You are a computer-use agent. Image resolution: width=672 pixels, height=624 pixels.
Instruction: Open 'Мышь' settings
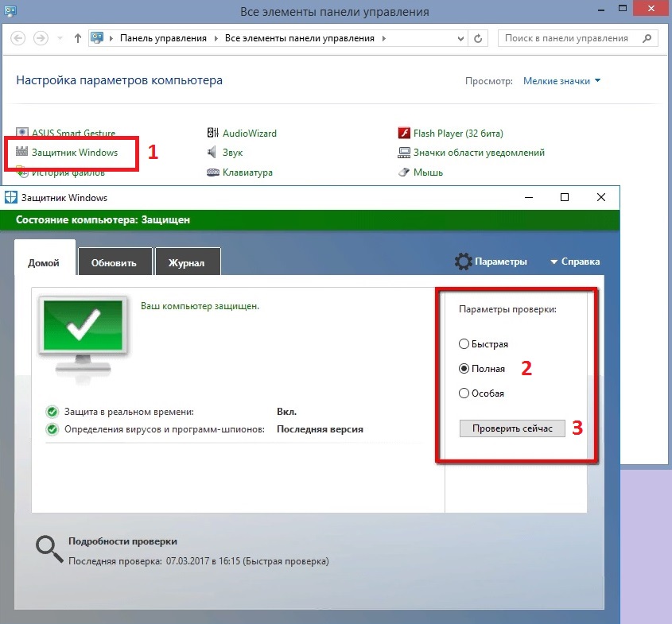428,172
